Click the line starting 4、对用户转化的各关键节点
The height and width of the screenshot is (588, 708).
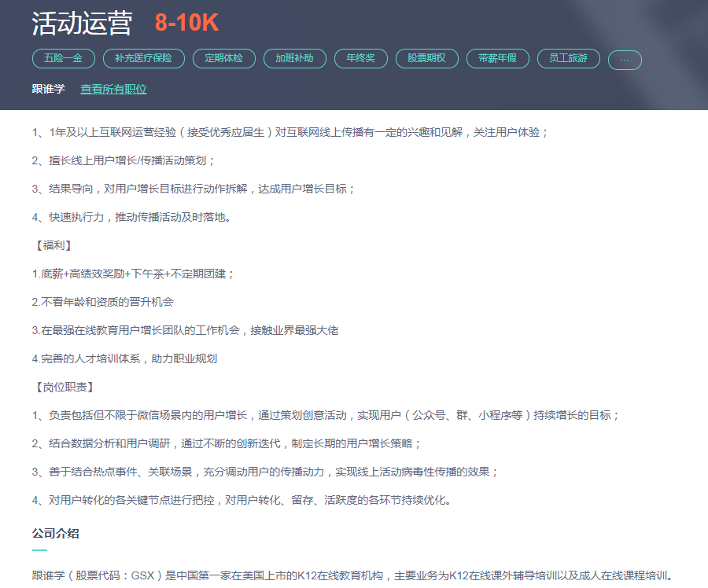[242, 500]
